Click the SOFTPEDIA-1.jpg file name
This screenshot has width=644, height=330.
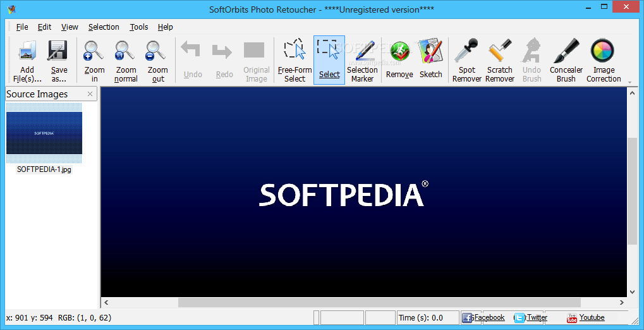click(x=44, y=169)
